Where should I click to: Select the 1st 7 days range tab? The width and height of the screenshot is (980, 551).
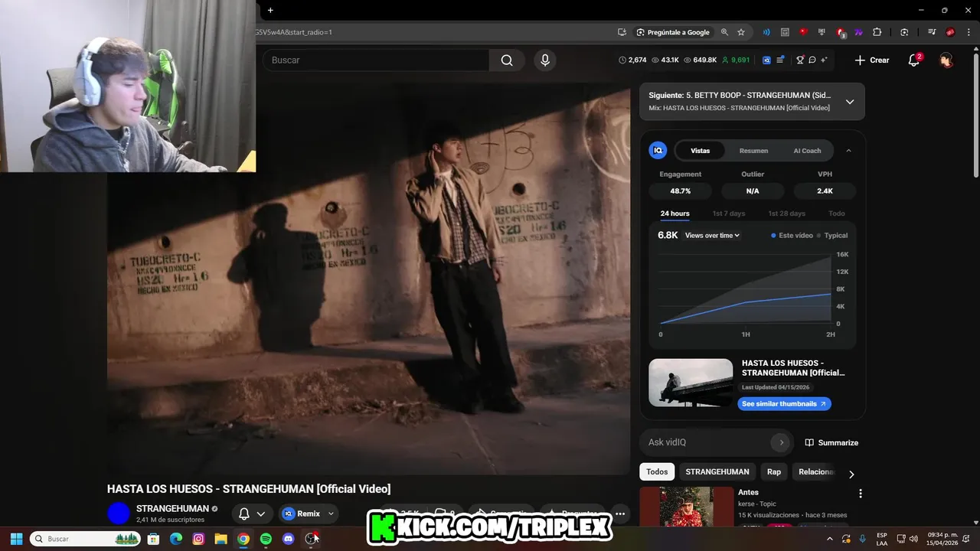tap(728, 214)
